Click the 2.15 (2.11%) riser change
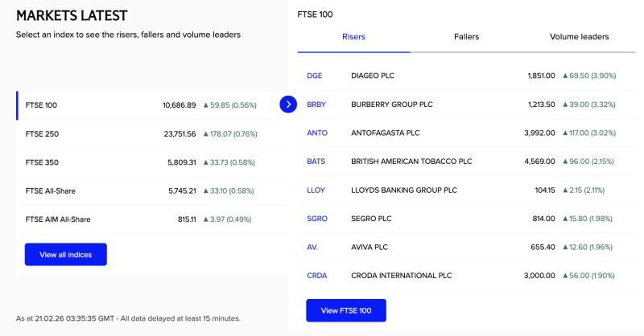The height and width of the screenshot is (336, 644). click(x=584, y=191)
